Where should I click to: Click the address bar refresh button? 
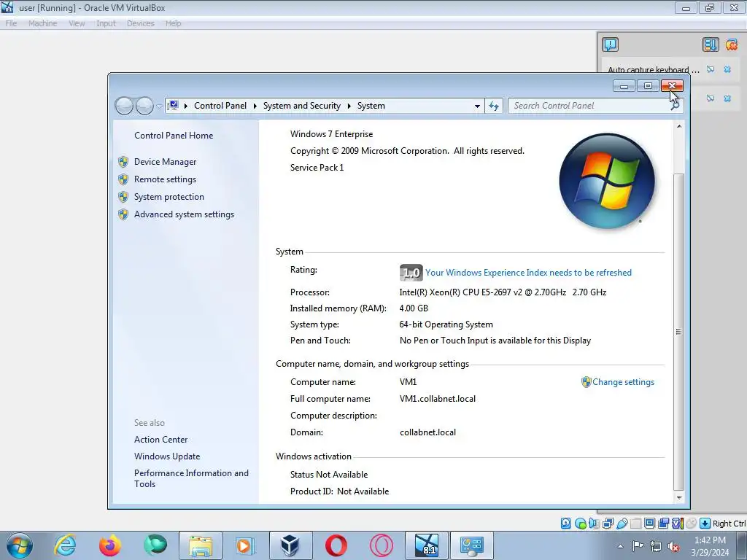pyautogui.click(x=494, y=106)
